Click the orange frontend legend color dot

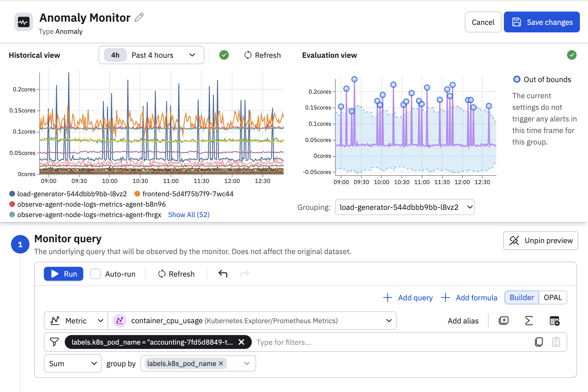[x=137, y=194]
